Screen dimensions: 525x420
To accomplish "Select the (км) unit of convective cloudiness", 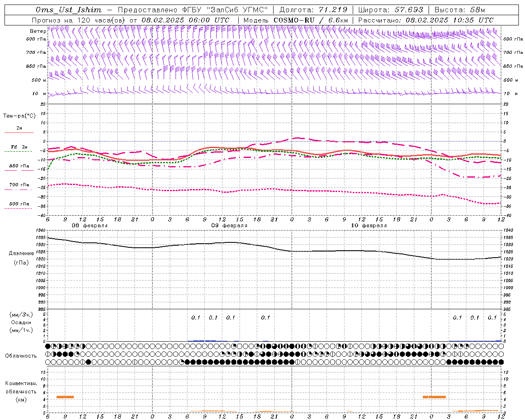I will [x=21, y=399].
